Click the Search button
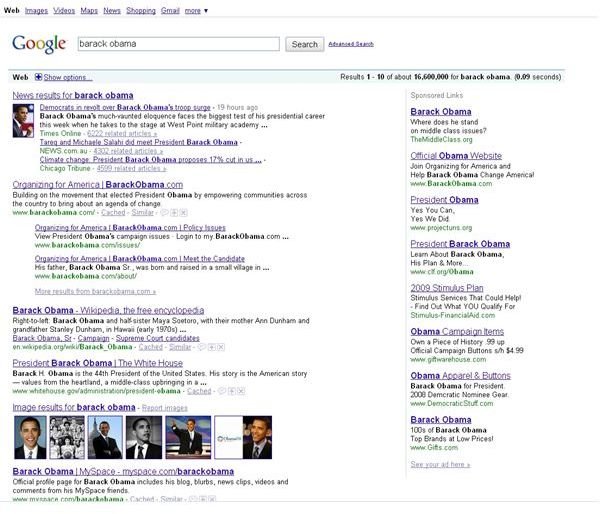The image size is (600, 514). [x=305, y=44]
